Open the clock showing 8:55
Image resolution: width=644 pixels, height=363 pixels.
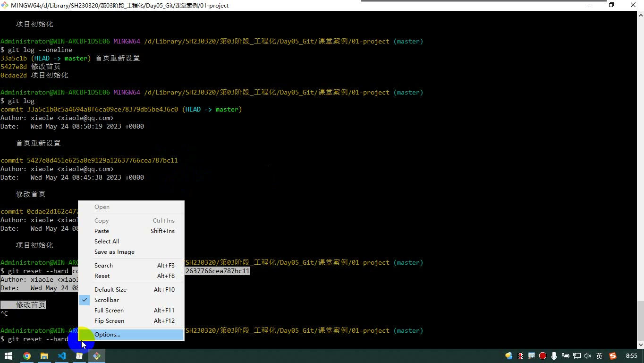(x=631, y=356)
